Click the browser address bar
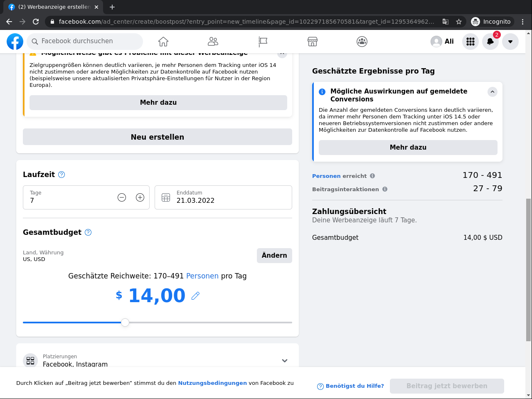This screenshot has height=399, width=532. [x=246, y=22]
